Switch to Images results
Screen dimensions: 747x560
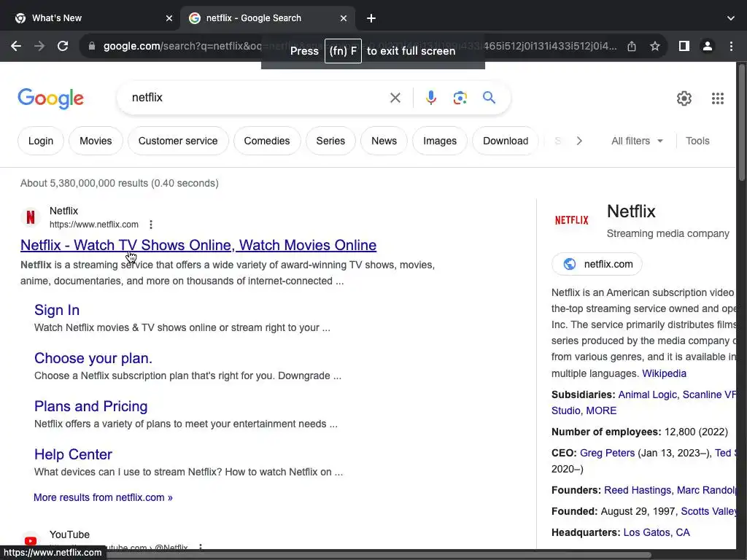point(440,141)
